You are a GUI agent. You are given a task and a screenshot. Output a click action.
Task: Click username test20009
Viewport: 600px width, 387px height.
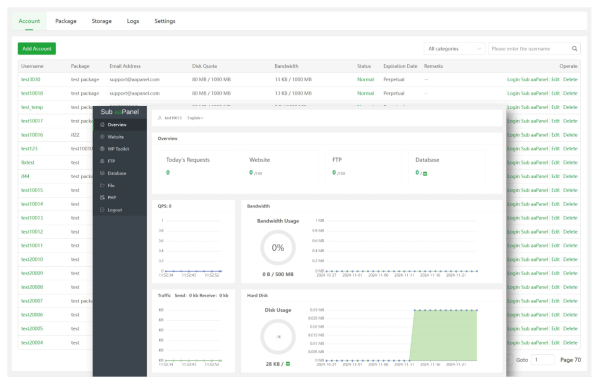[32, 273]
